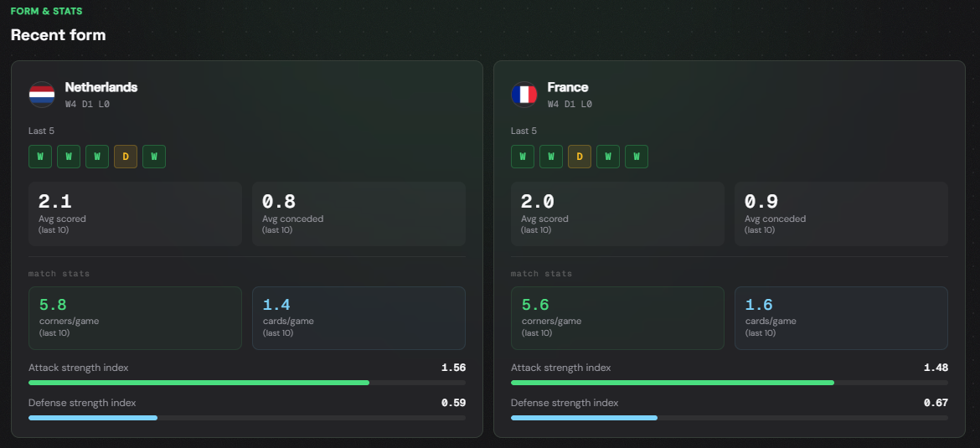980x448 pixels.
Task: Click W4 D1 L0 record under Netherlands
Action: click(87, 105)
